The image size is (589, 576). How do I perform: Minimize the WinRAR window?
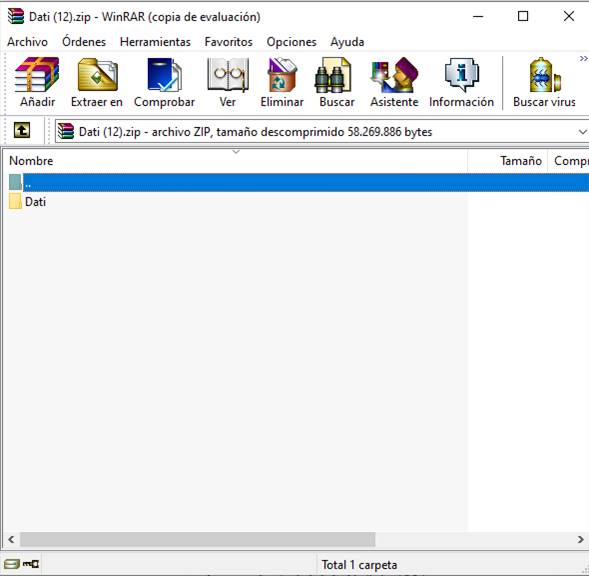pyautogui.click(x=478, y=17)
